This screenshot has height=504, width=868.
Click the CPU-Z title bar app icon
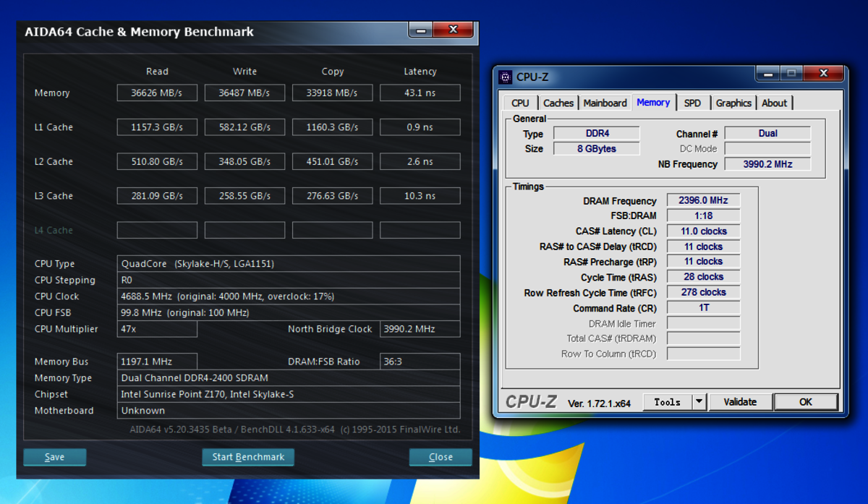[x=506, y=77]
